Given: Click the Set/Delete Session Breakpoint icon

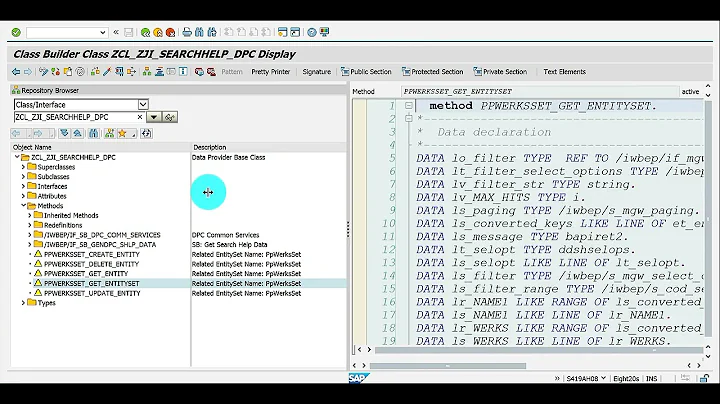Looking at the screenshot, I should pos(199,72).
